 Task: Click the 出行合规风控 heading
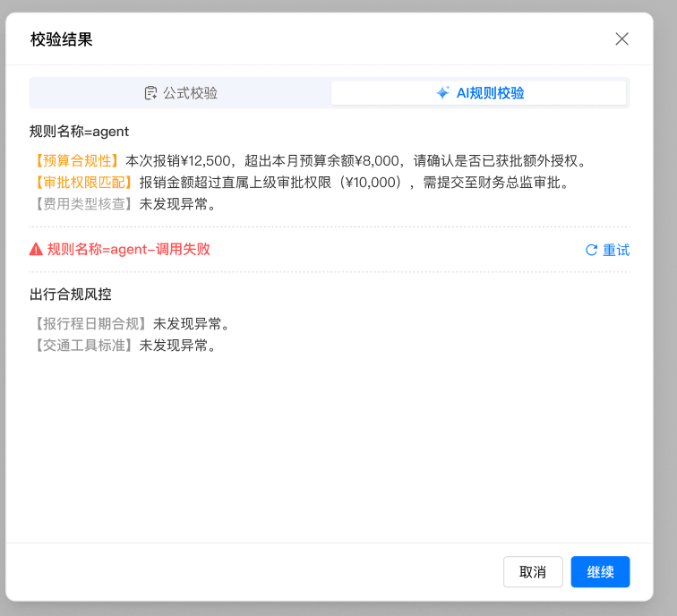(x=71, y=295)
